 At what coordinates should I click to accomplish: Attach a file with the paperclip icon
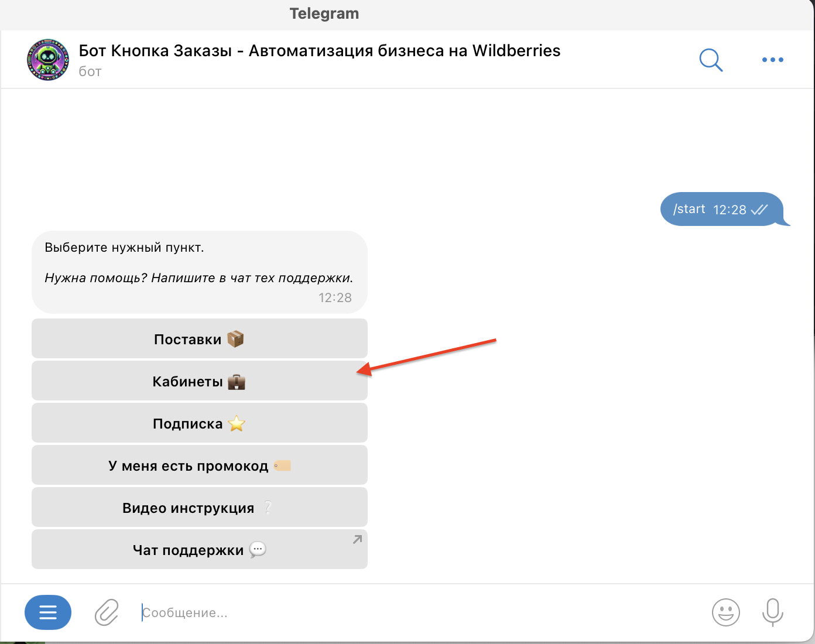point(107,612)
